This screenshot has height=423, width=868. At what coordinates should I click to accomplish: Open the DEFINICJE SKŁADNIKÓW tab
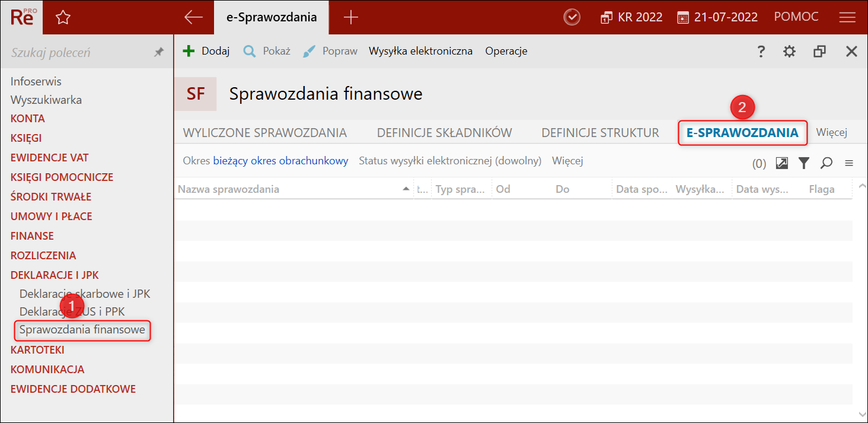click(445, 133)
